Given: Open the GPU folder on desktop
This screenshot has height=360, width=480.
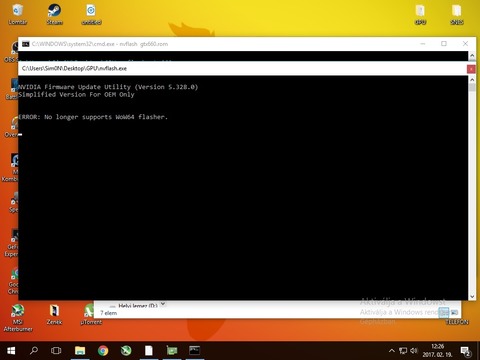Looking at the screenshot, I should tap(420, 14).
